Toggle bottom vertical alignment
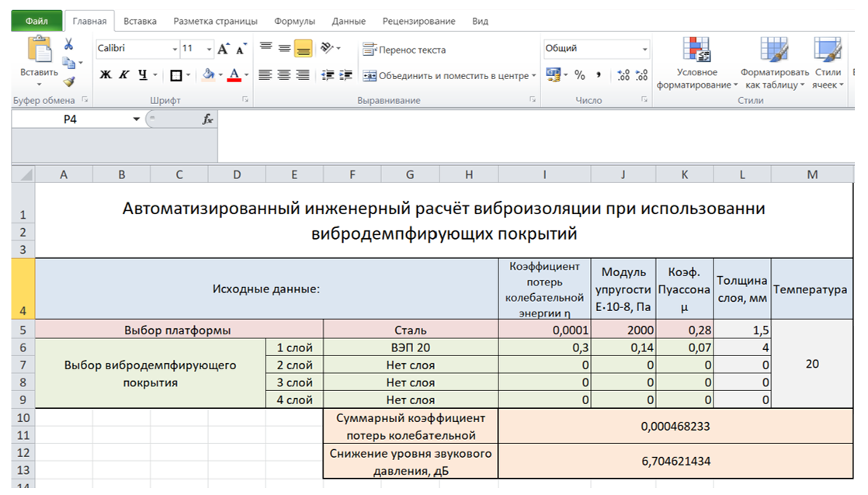This screenshot has width=868, height=495. 303,49
